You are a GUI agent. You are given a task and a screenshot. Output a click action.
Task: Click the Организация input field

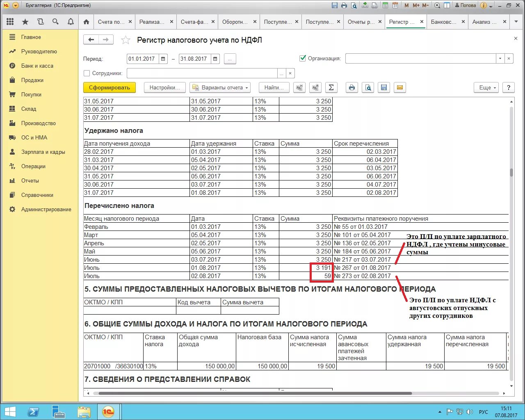pyautogui.click(x=421, y=59)
